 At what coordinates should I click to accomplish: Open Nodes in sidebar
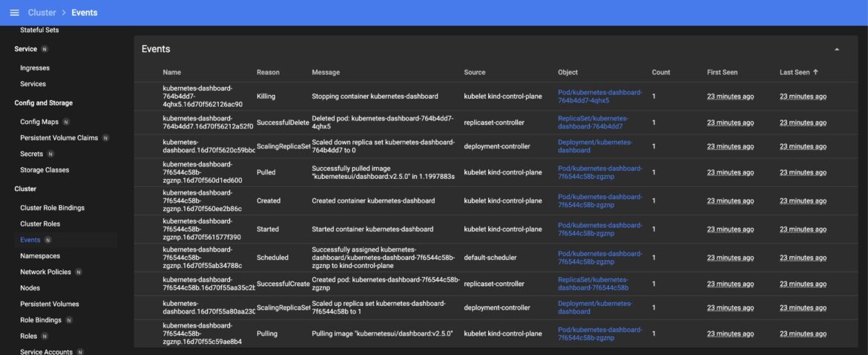click(30, 288)
